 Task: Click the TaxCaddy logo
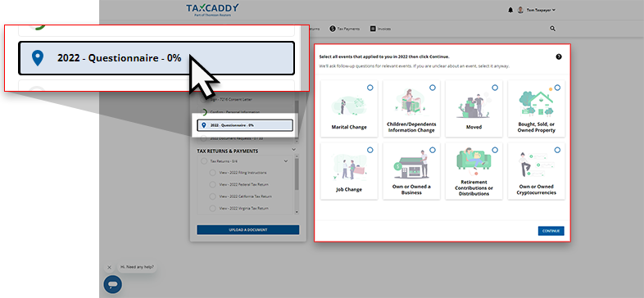coord(212,10)
